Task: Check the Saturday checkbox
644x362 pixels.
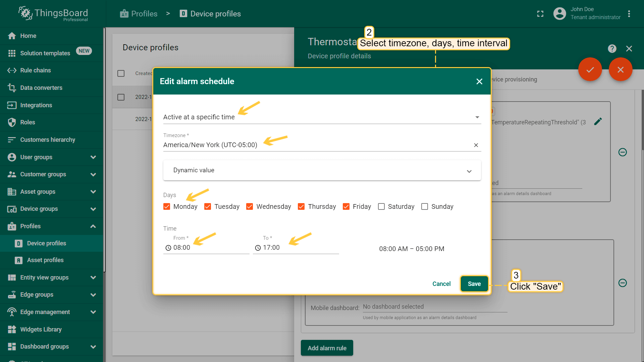Action: [x=381, y=206]
